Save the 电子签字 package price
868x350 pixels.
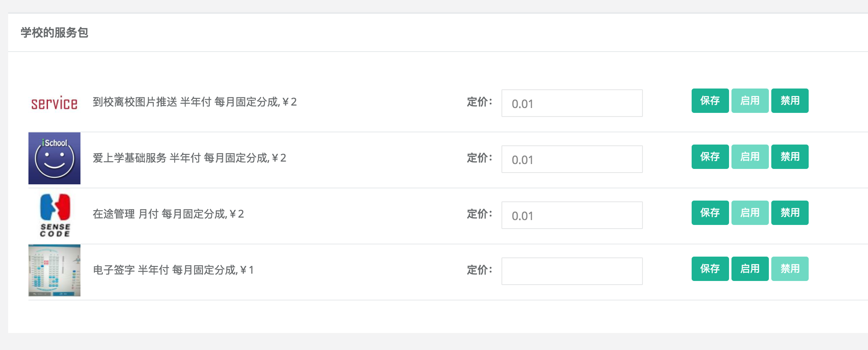click(710, 269)
